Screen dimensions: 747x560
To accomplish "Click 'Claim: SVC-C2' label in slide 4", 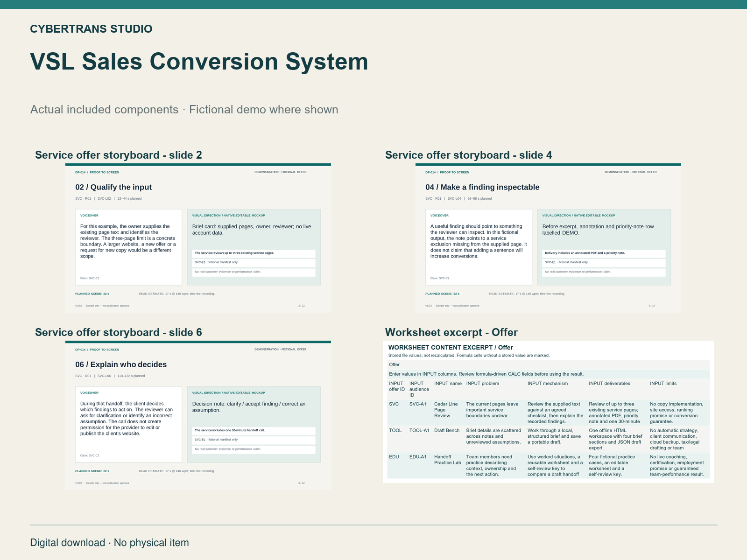I will coord(440,278).
